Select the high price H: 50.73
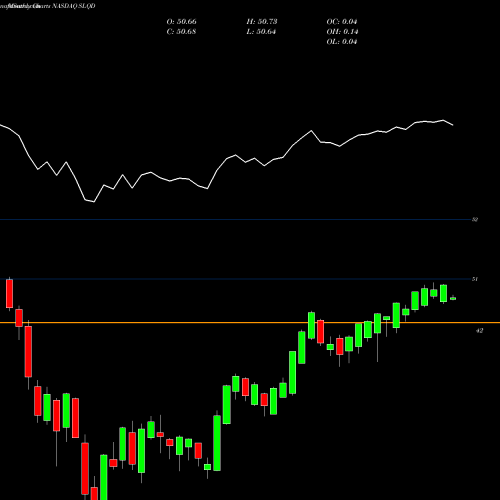500x500 pixels. [x=262, y=22]
